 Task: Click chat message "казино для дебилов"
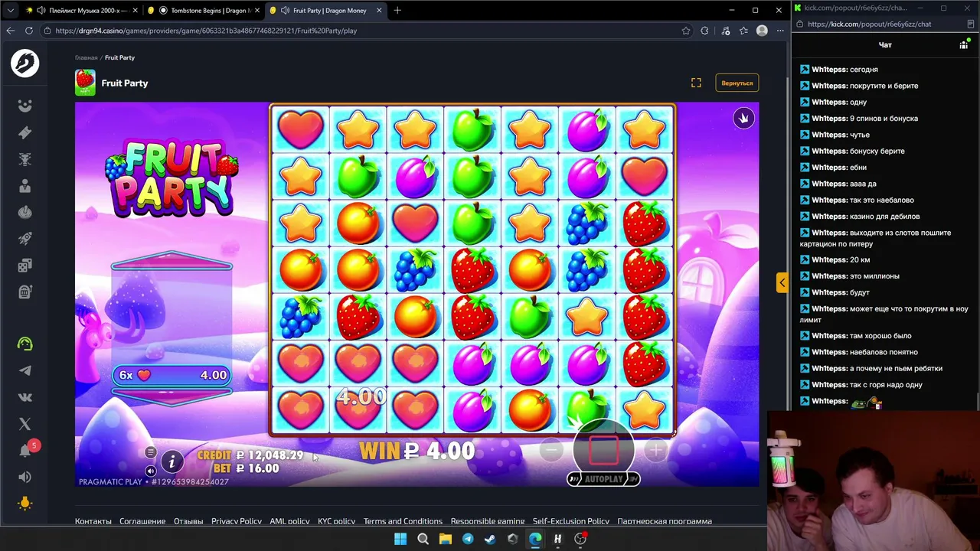884,217
